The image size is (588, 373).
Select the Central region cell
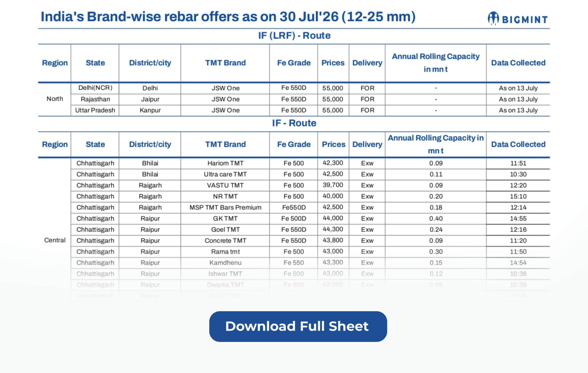coord(55,240)
